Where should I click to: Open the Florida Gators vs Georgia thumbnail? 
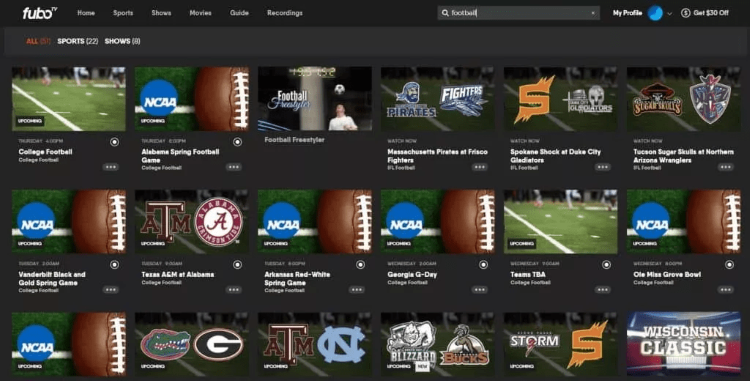point(192,344)
